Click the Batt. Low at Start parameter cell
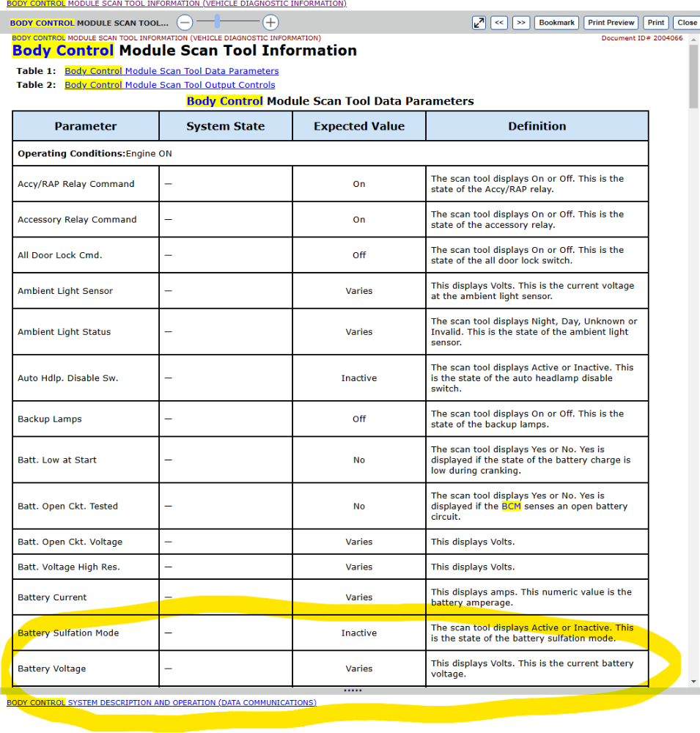This screenshot has width=700, height=733. 86,460
